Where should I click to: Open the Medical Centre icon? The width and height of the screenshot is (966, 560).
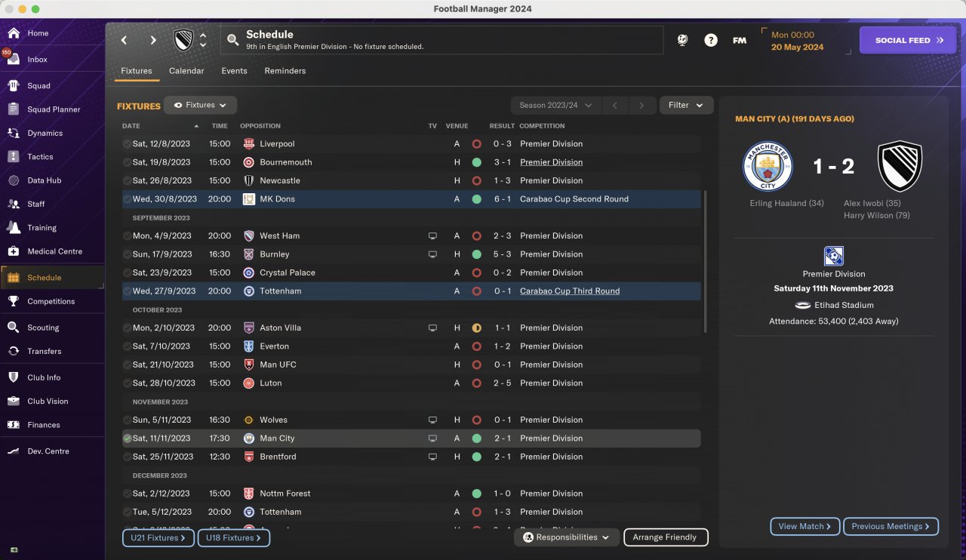pos(14,251)
